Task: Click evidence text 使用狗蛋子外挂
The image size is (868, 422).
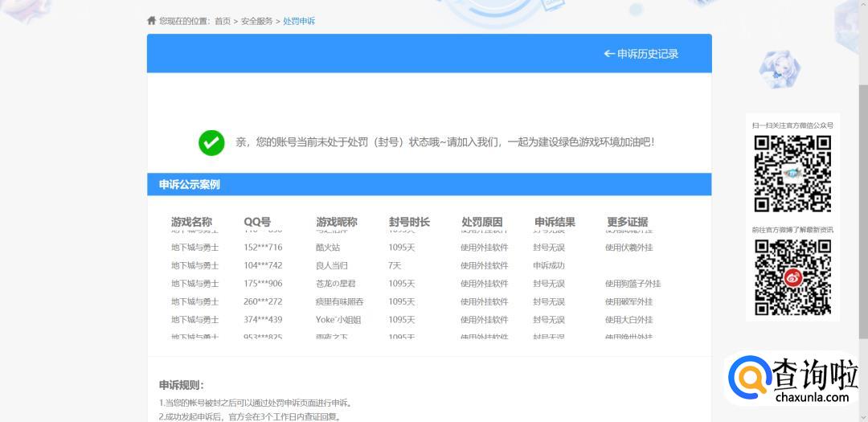Action: click(633, 284)
